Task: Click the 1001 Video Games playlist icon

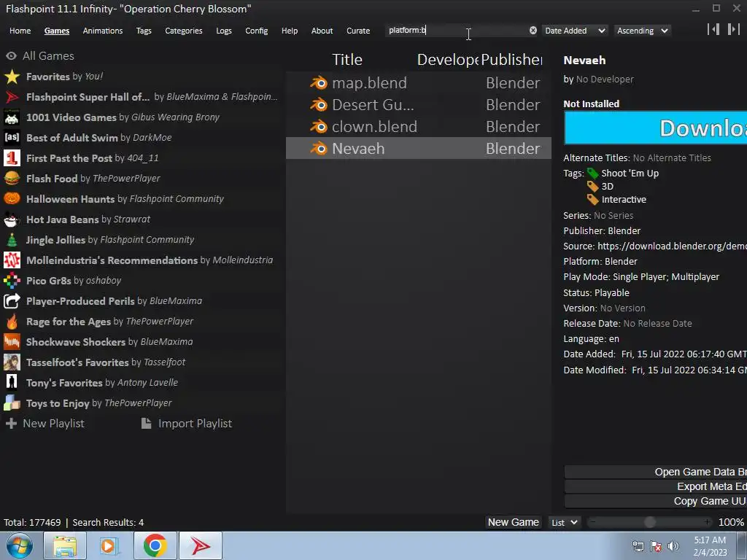Action: tap(12, 117)
